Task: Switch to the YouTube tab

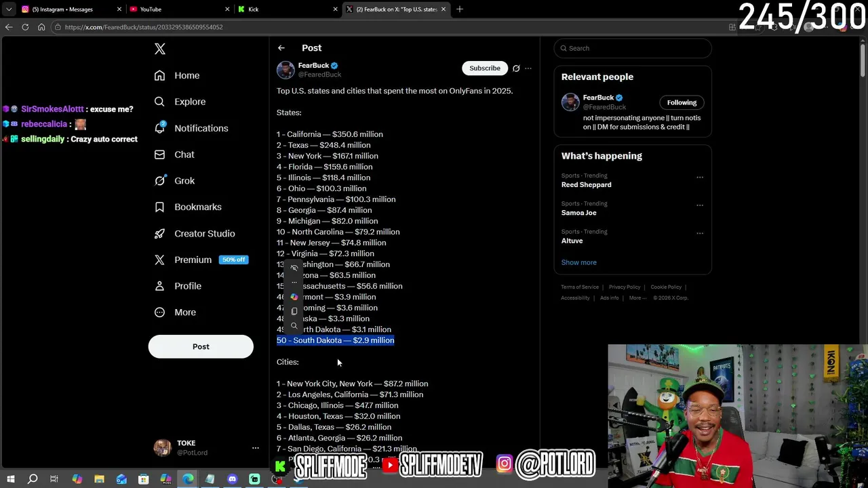Action: pyautogui.click(x=179, y=9)
